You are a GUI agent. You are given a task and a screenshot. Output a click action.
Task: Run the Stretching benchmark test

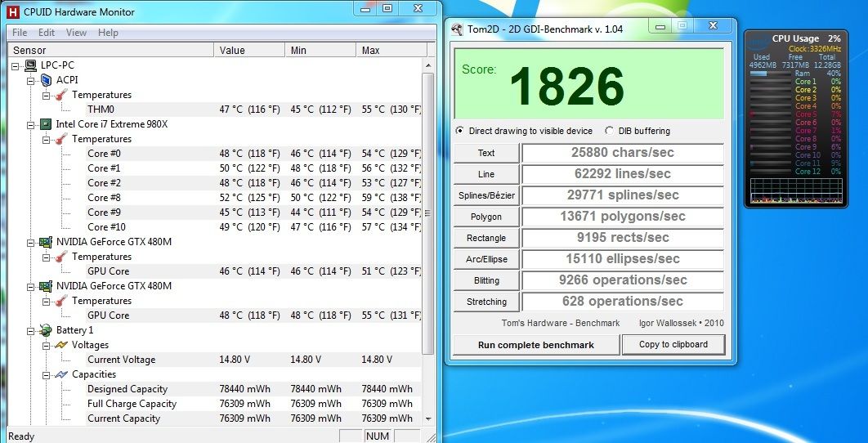click(x=486, y=302)
